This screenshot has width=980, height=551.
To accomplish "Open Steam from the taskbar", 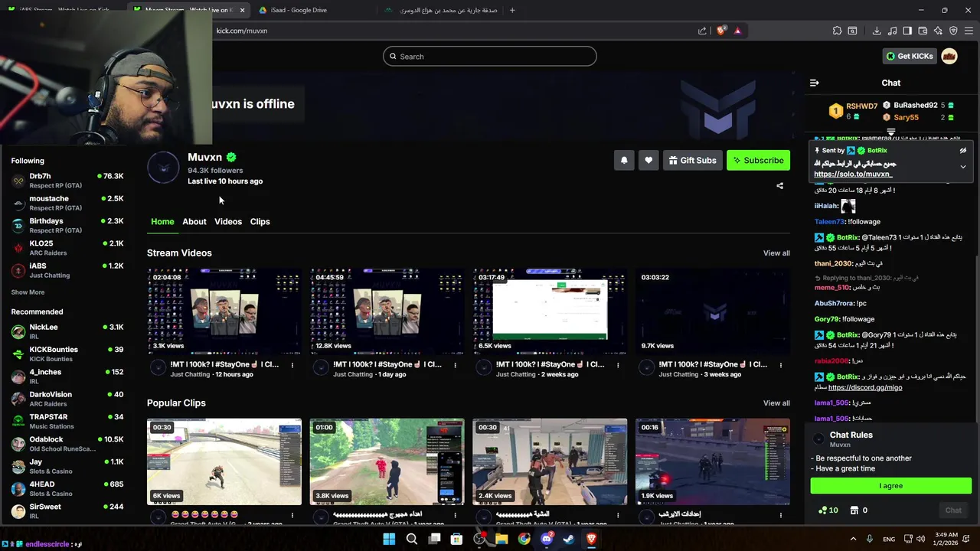I will (569, 539).
